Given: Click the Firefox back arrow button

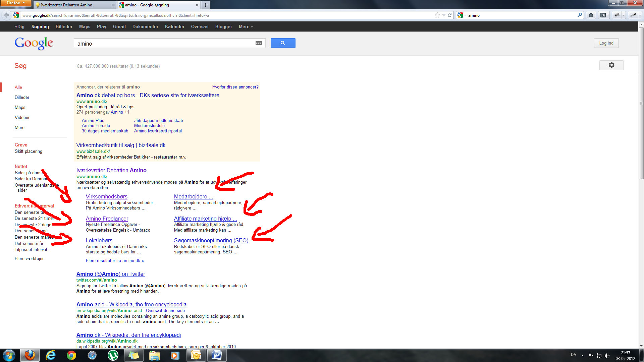Looking at the screenshot, I should [x=6, y=15].
